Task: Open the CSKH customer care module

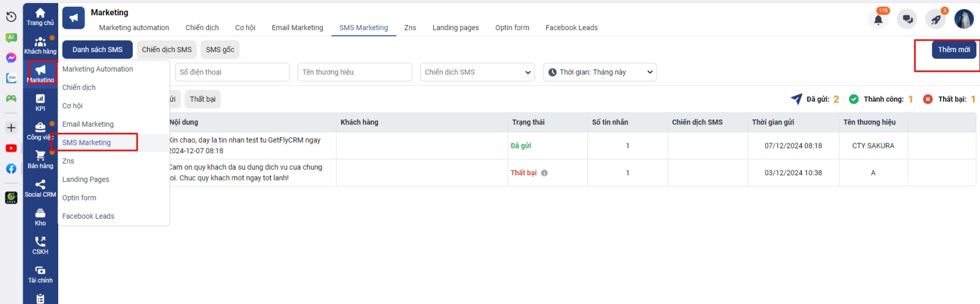Action: pos(40,245)
